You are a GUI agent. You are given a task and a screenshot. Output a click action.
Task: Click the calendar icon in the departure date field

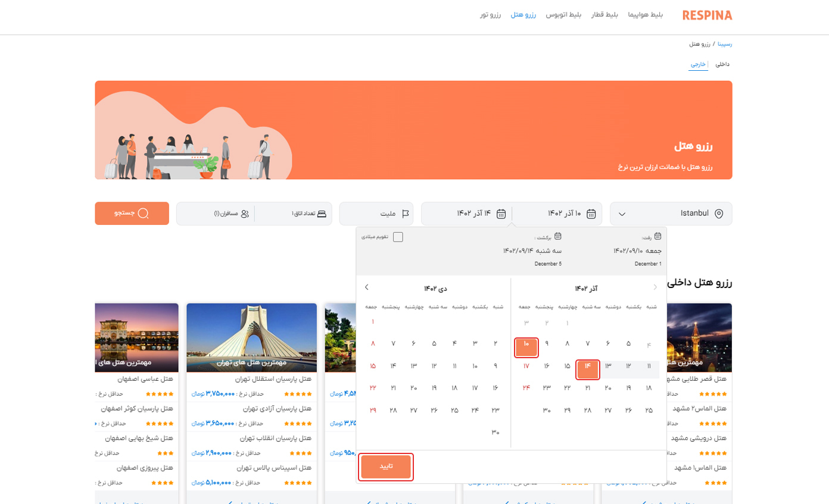[x=591, y=214]
